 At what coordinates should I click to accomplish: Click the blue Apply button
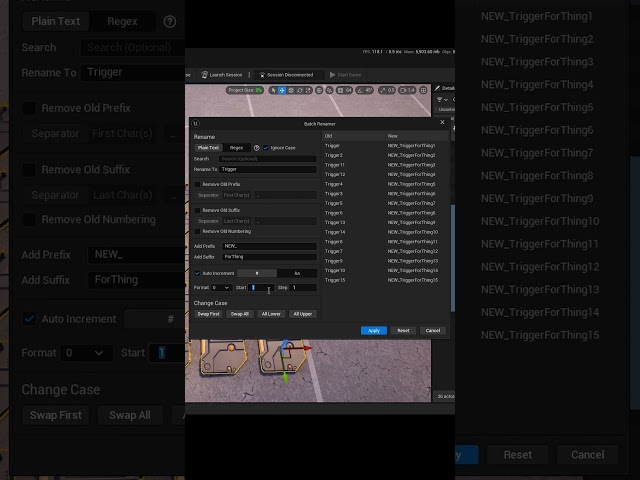pyautogui.click(x=374, y=331)
